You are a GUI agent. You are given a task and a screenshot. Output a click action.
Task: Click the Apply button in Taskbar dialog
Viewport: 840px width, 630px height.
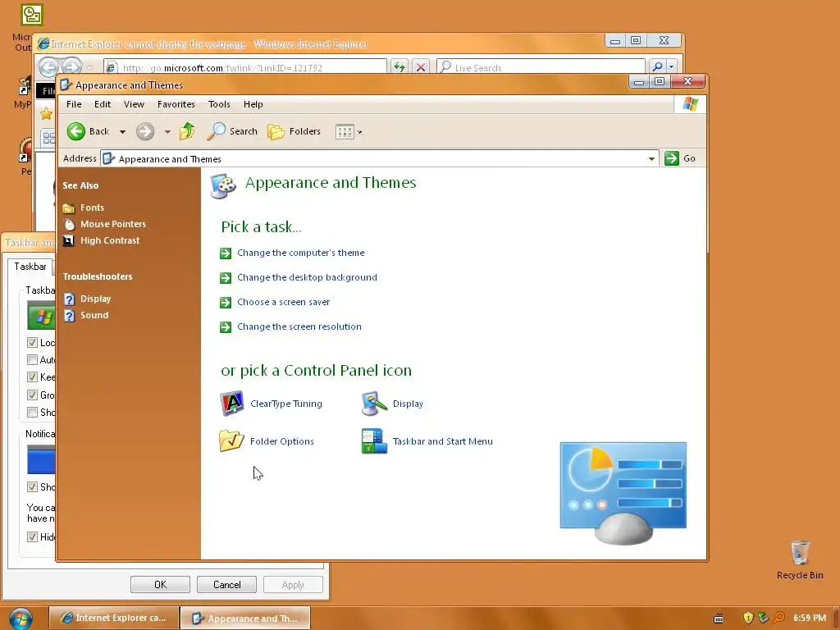(293, 584)
